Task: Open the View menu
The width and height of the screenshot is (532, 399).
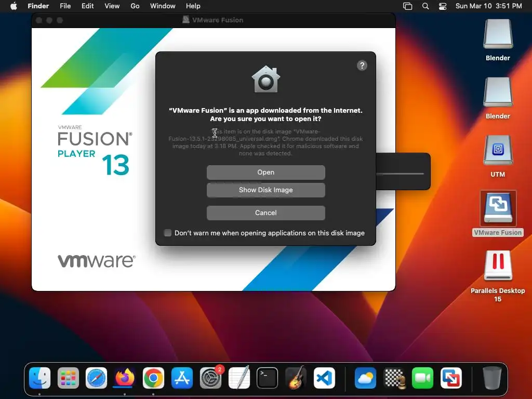Action: (112, 6)
